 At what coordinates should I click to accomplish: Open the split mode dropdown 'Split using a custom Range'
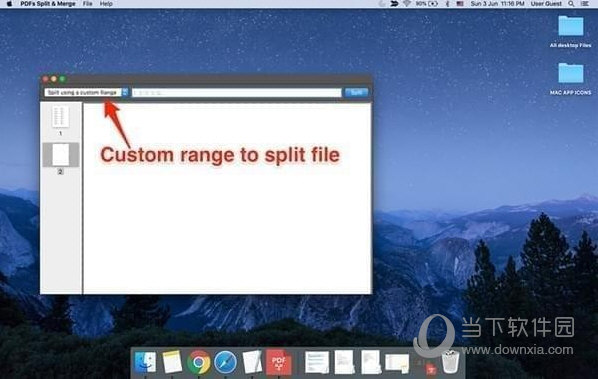pos(86,92)
